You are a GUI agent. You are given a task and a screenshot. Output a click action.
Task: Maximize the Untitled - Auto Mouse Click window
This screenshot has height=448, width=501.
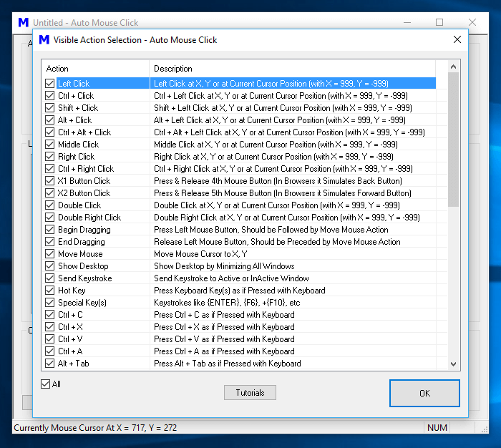[x=439, y=22]
